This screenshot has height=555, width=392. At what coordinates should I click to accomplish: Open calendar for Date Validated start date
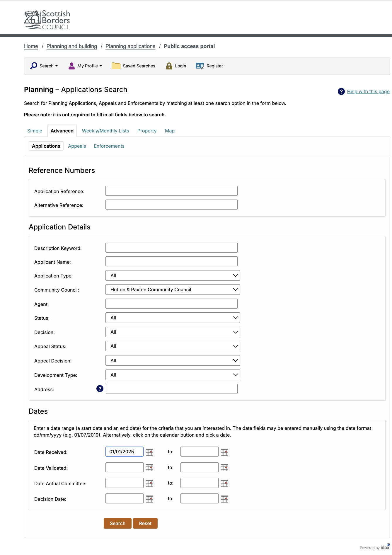149,468
